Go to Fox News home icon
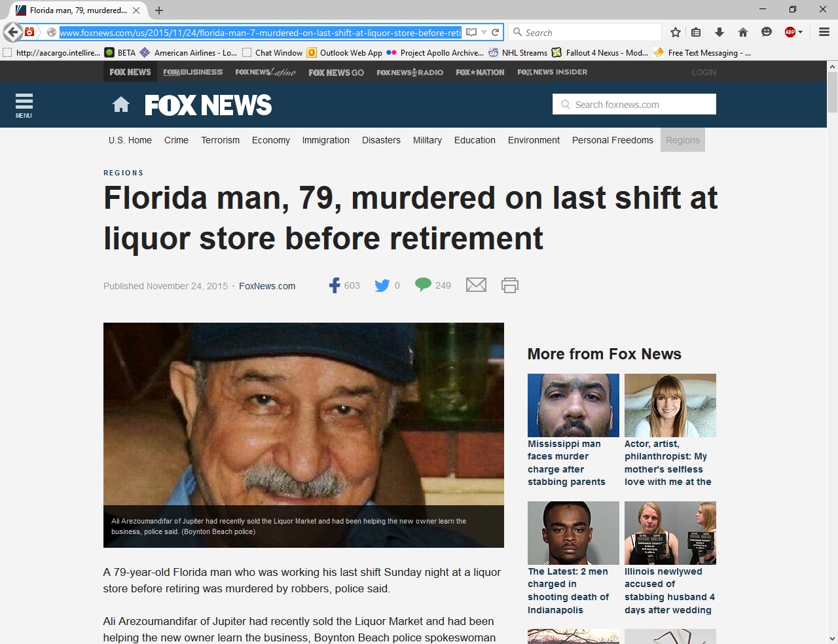838x644 pixels. tap(121, 105)
